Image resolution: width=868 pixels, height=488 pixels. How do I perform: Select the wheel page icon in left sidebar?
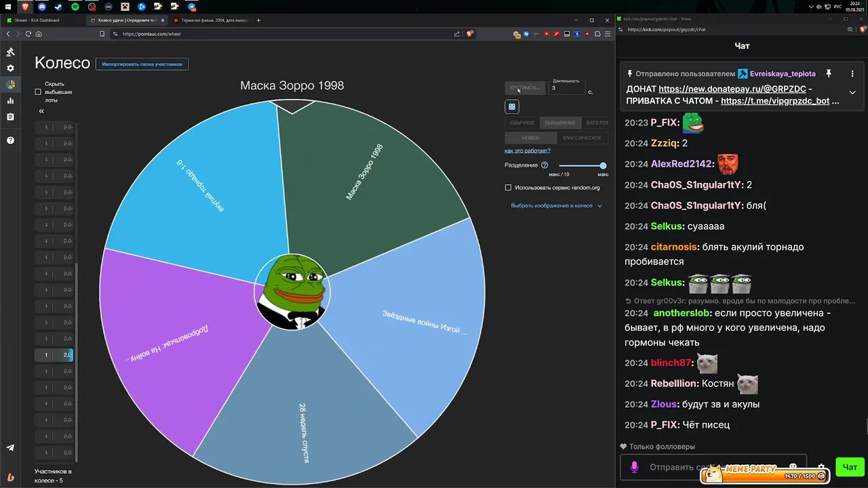pos(10,85)
